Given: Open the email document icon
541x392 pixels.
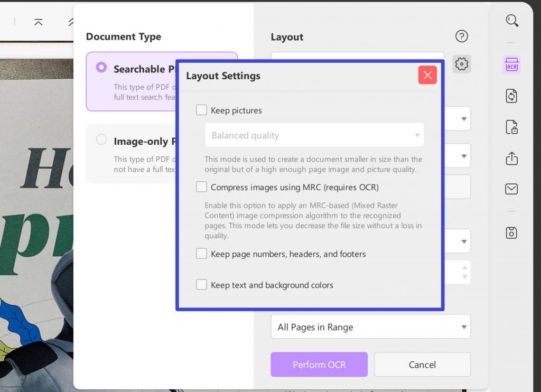Looking at the screenshot, I should tap(511, 189).
